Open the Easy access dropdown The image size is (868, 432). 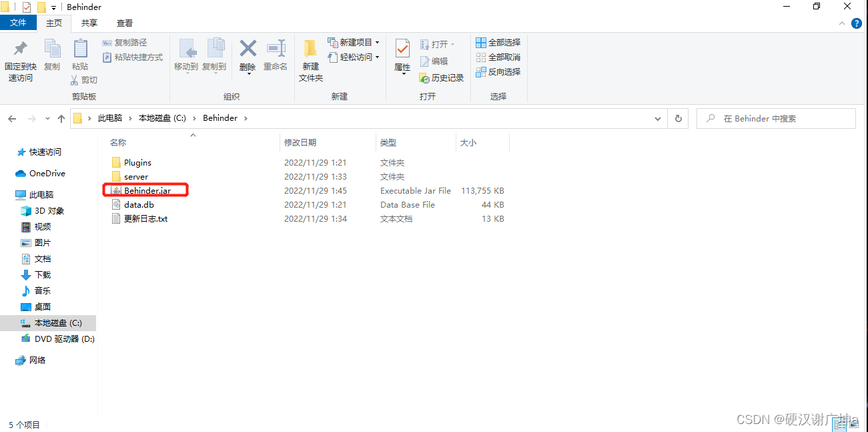click(x=354, y=57)
